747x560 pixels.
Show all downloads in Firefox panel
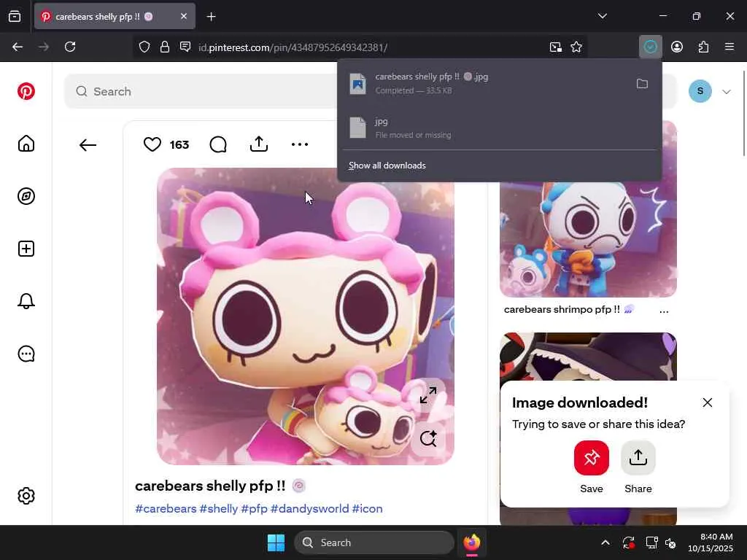click(x=387, y=166)
